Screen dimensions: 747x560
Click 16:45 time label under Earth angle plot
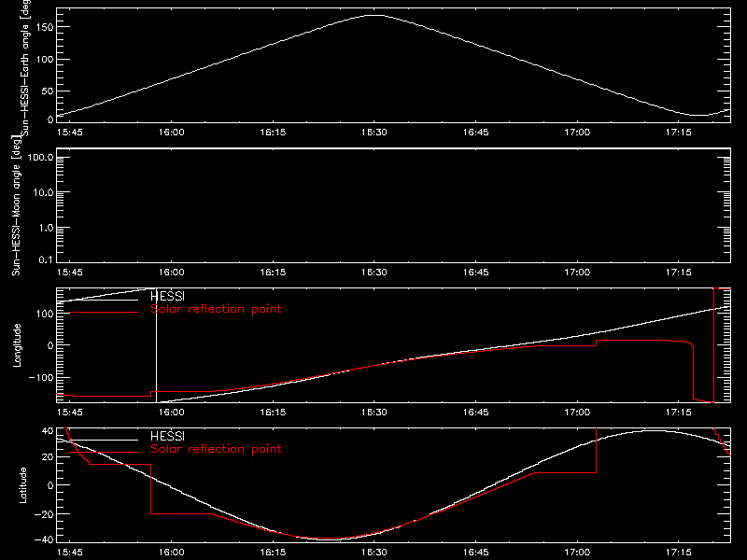476,133
